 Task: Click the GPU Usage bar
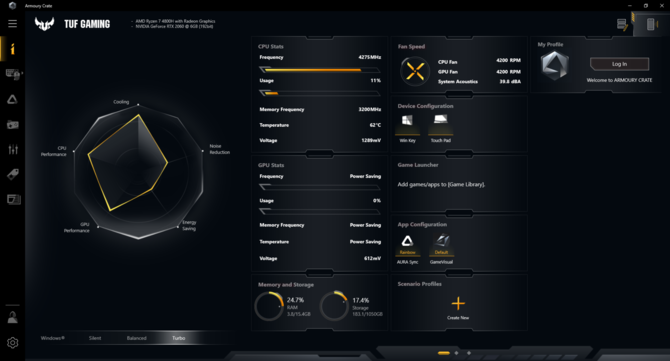[x=320, y=211]
